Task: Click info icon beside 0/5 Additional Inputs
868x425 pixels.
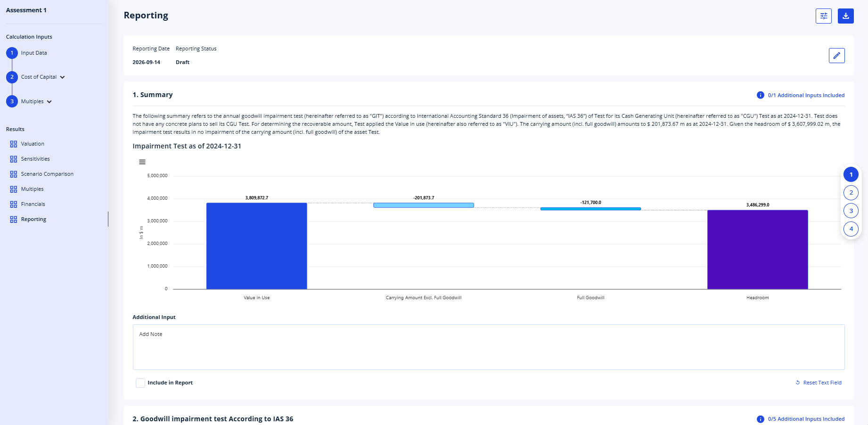Action: [x=760, y=419]
